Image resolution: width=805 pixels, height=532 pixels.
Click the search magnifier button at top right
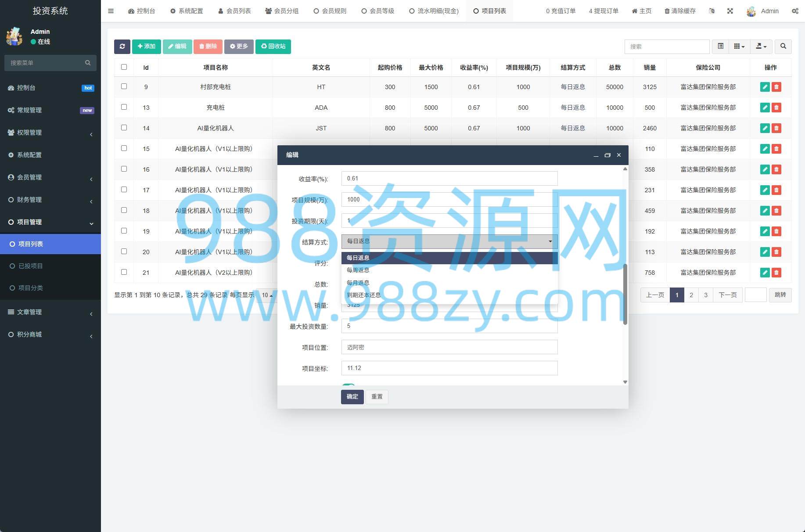point(783,47)
